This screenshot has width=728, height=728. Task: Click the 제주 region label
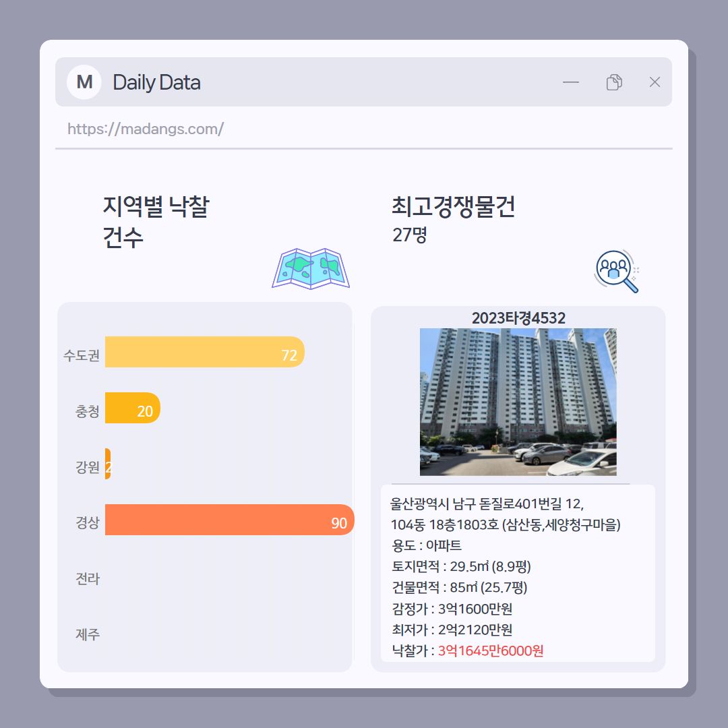click(88, 634)
